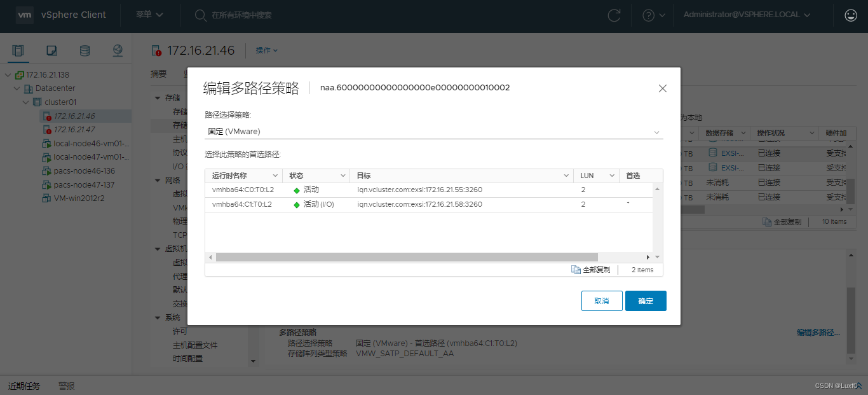The image size is (868, 395).
Task: Click the dialog table horizontal scrollbar
Action: pos(406,257)
